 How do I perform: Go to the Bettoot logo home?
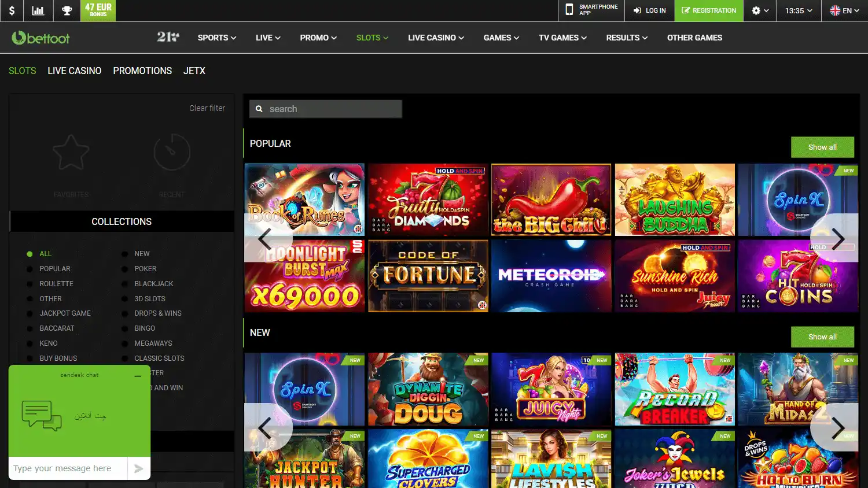click(41, 38)
